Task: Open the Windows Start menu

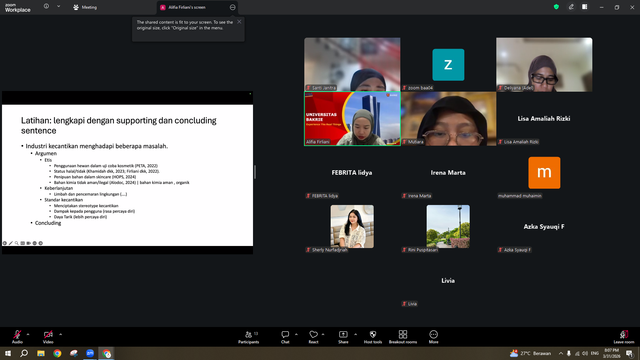Action: pos(8,353)
